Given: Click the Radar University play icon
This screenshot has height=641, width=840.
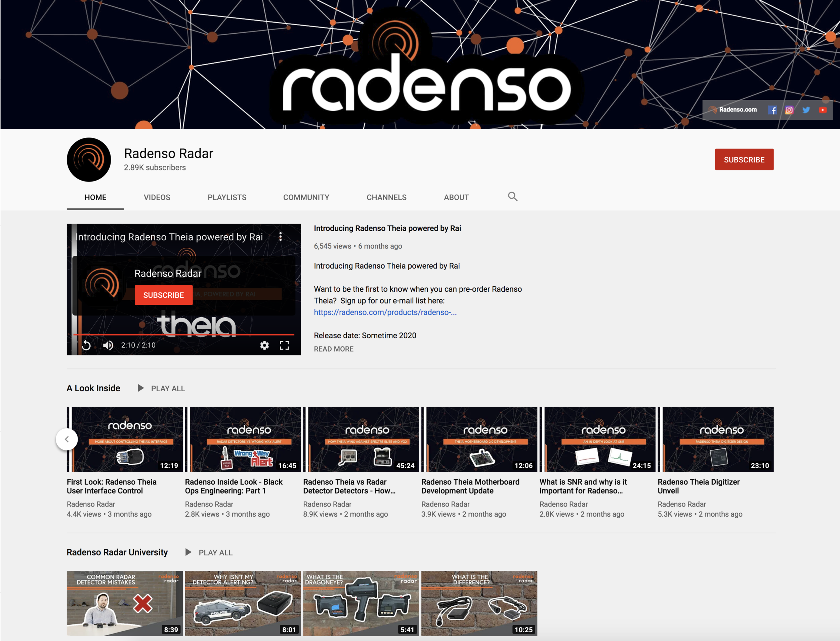Looking at the screenshot, I should point(188,552).
